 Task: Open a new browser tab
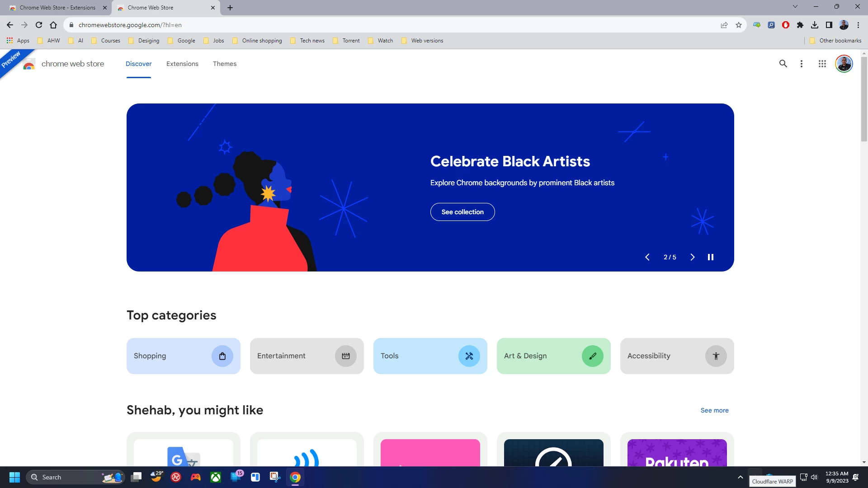(230, 8)
